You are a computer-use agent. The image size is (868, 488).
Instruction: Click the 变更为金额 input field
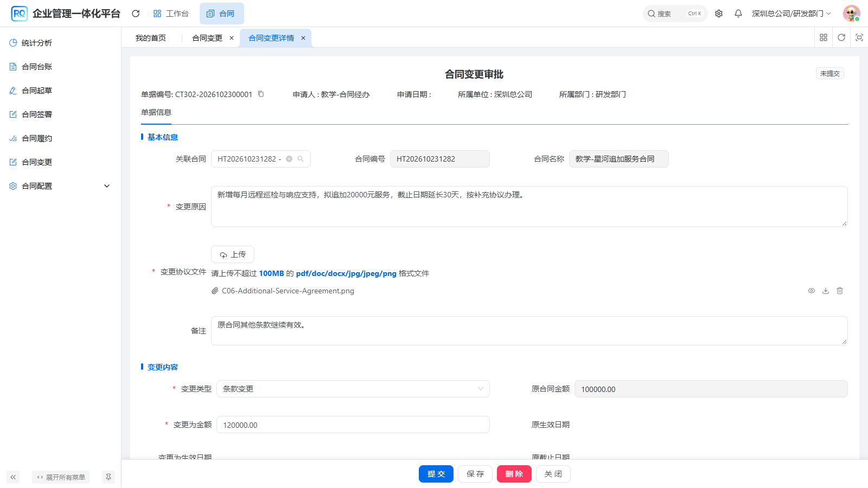(x=353, y=425)
